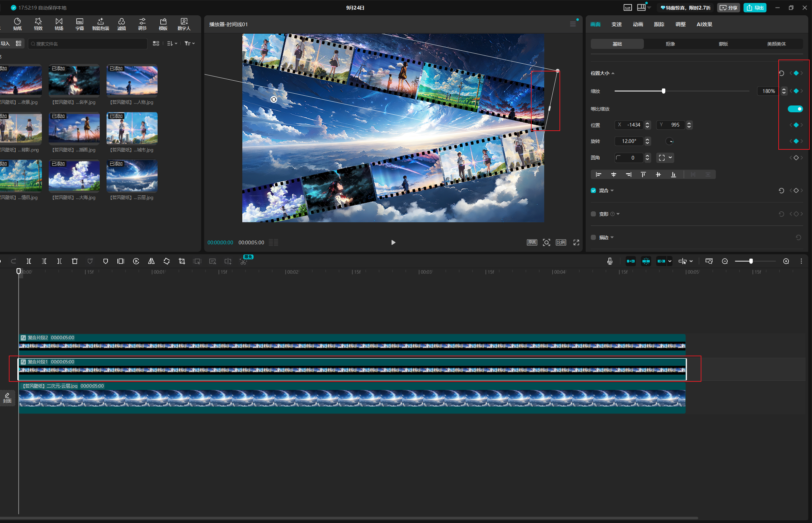Uncheck the 混合 blend checkbox
Screen dimensions: 812x523
(594, 191)
